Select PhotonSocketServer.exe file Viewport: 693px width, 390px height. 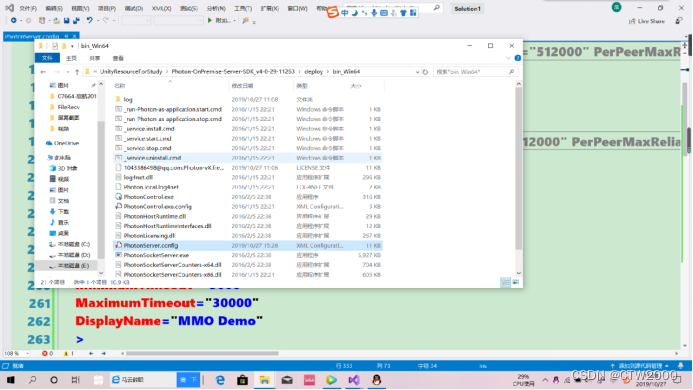[x=248, y=255]
